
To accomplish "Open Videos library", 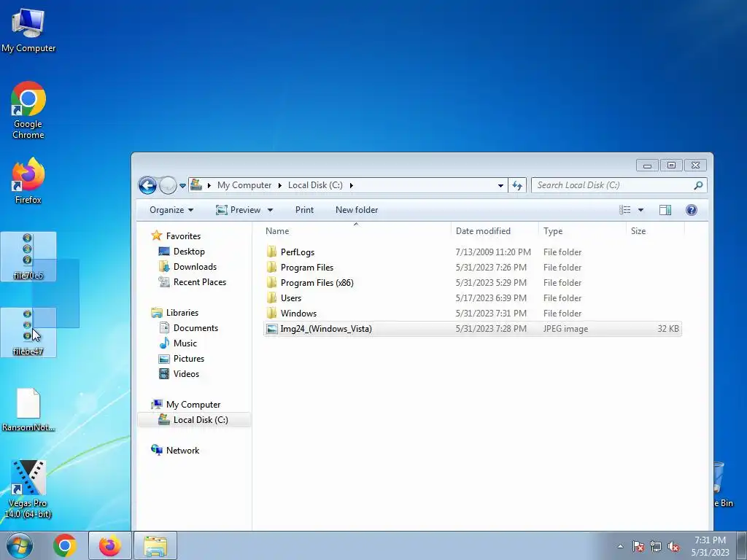I will click(179, 374).
